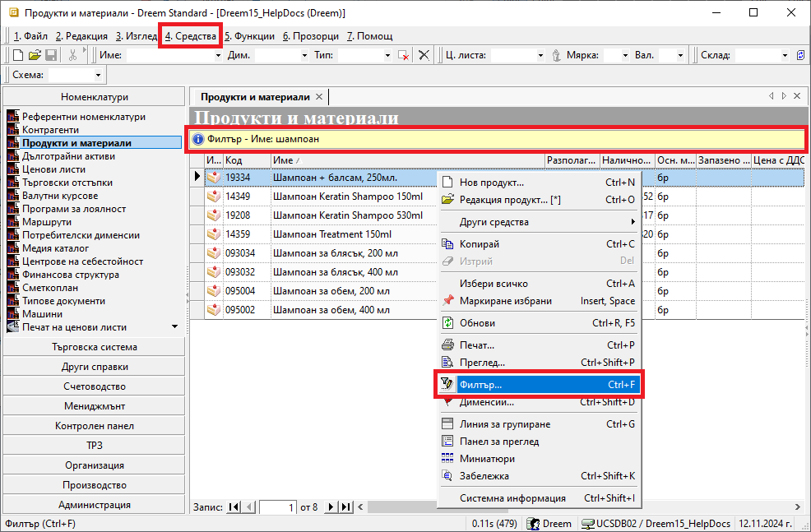Open the 'Име' dropdown in toolbar
The height and width of the screenshot is (532, 811).
[x=218, y=55]
